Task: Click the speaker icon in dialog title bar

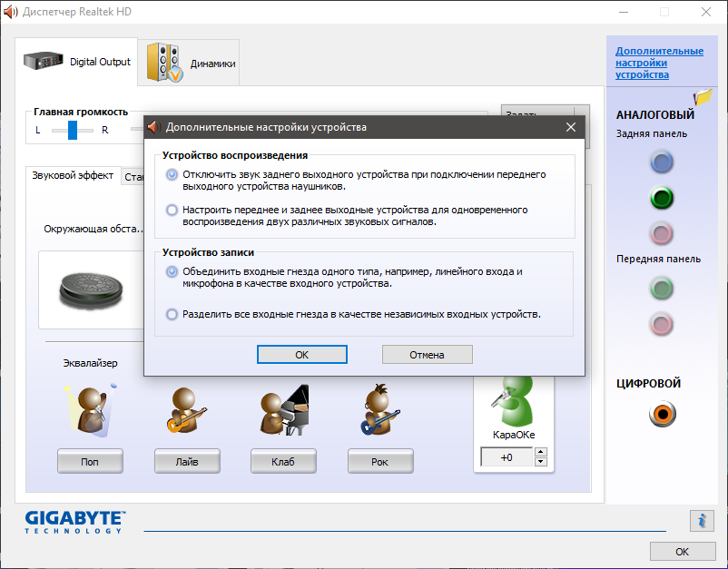Action: [x=154, y=127]
